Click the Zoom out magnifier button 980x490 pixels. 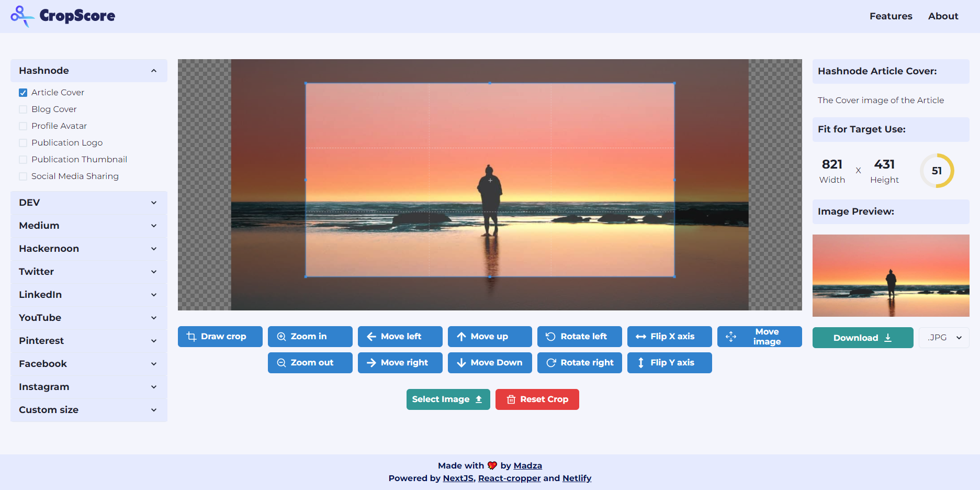coord(310,363)
